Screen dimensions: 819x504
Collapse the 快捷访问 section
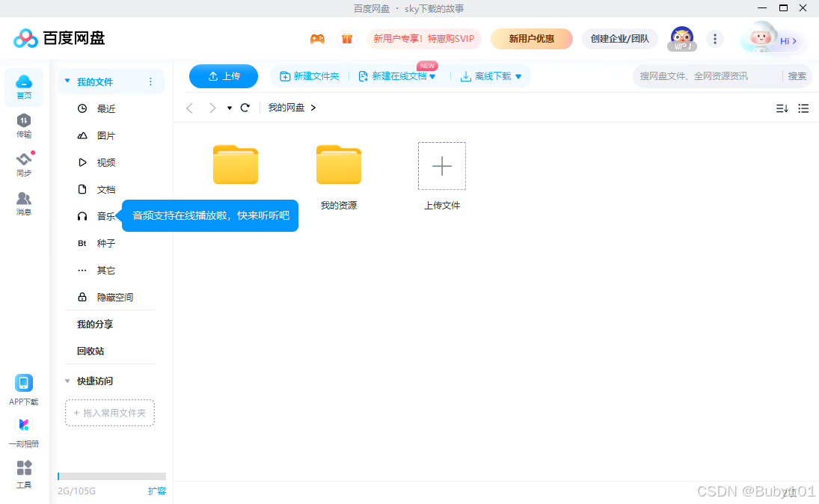67,381
